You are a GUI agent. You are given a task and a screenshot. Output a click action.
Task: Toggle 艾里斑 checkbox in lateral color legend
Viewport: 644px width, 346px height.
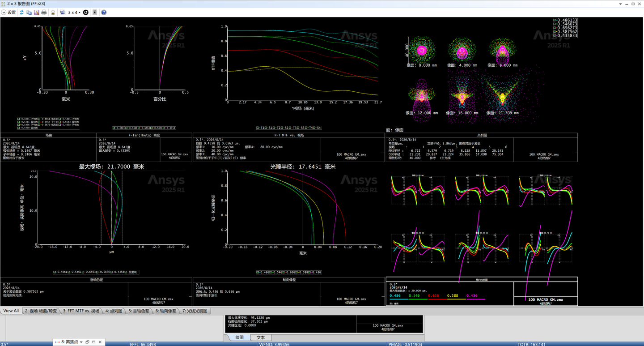(126, 272)
